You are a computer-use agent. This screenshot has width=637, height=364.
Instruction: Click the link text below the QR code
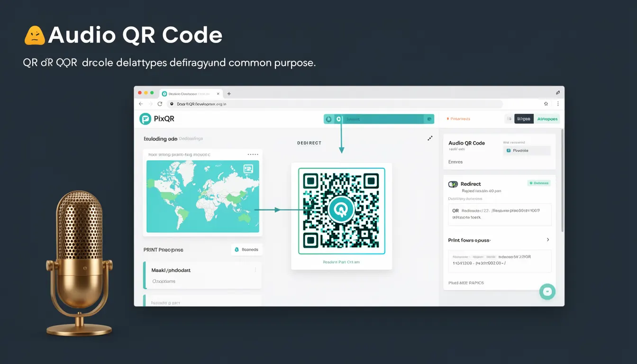pyautogui.click(x=341, y=262)
